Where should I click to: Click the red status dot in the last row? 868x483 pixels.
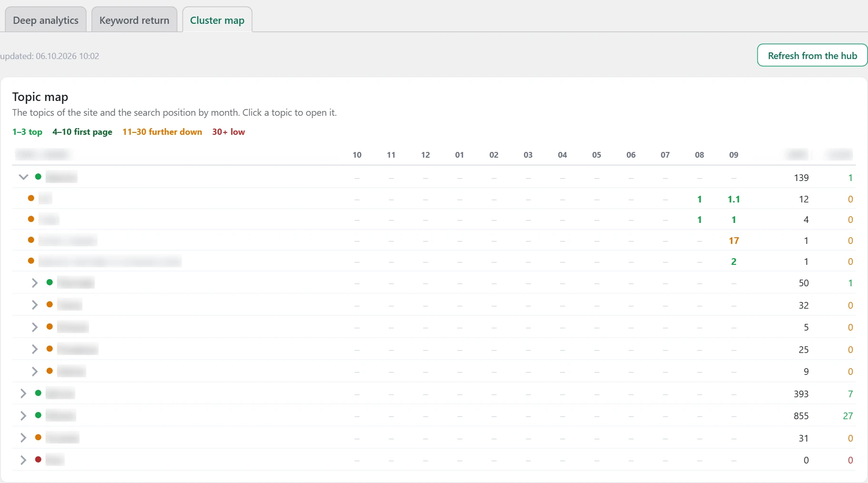(38, 460)
